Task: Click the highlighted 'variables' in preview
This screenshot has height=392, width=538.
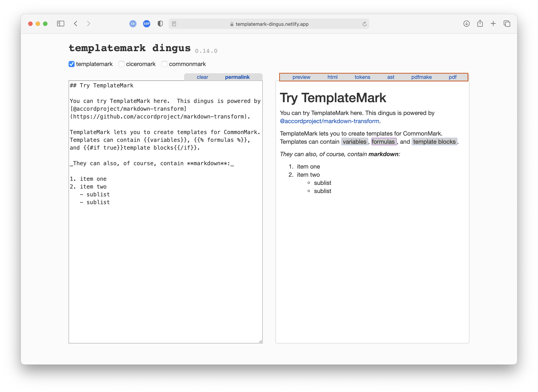Action: coord(354,142)
